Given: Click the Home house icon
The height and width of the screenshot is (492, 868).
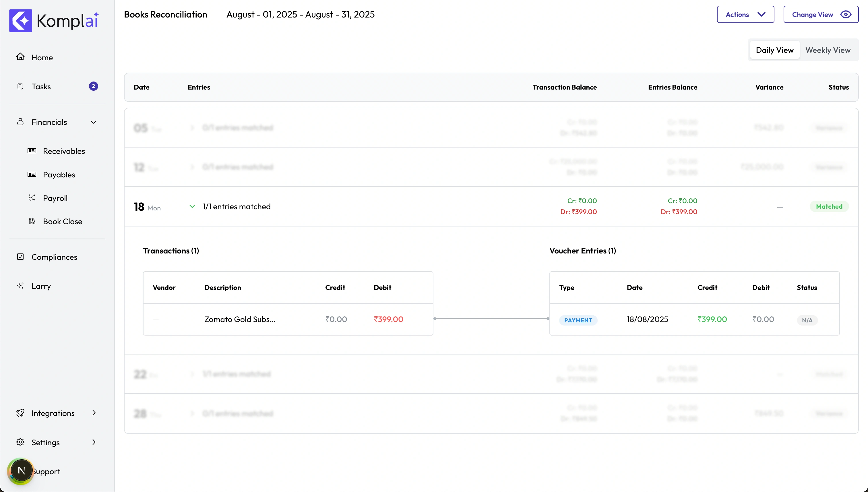Looking at the screenshot, I should [20, 57].
